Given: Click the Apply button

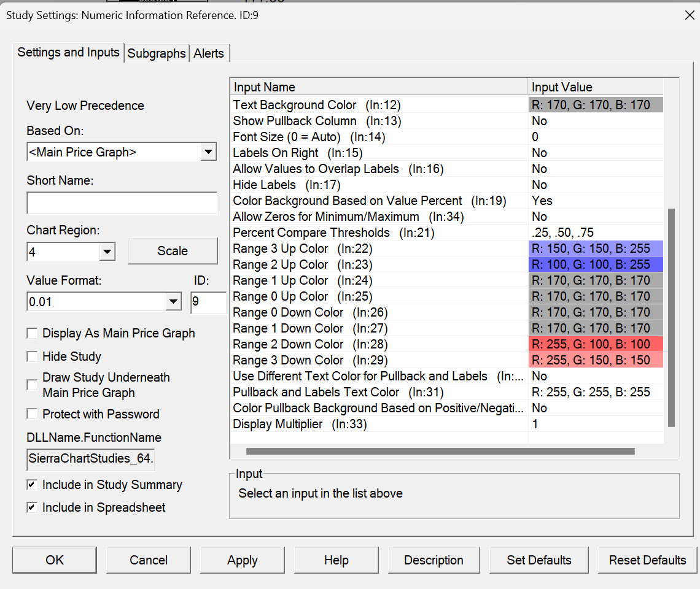Looking at the screenshot, I should [243, 560].
